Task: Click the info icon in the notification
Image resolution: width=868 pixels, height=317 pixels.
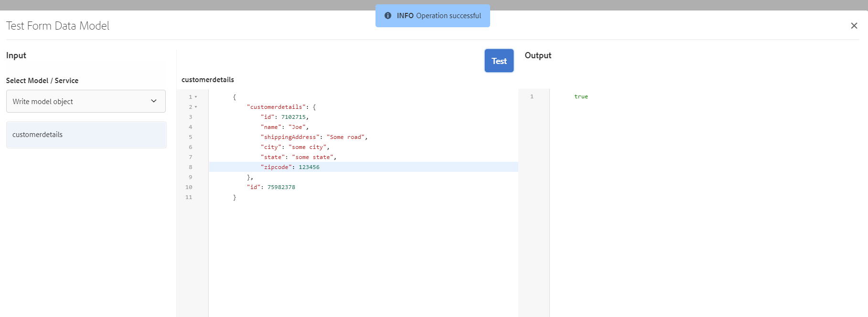Action: [388, 16]
